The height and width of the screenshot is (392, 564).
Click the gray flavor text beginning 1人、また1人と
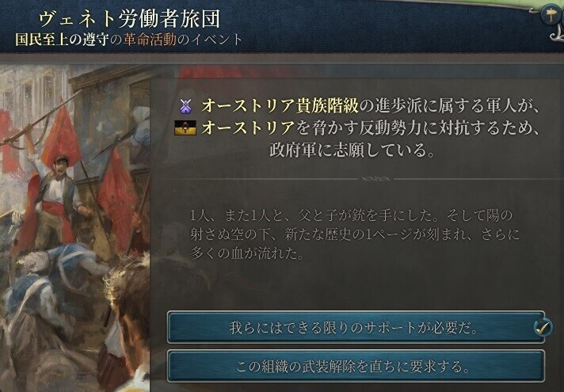pos(355,234)
